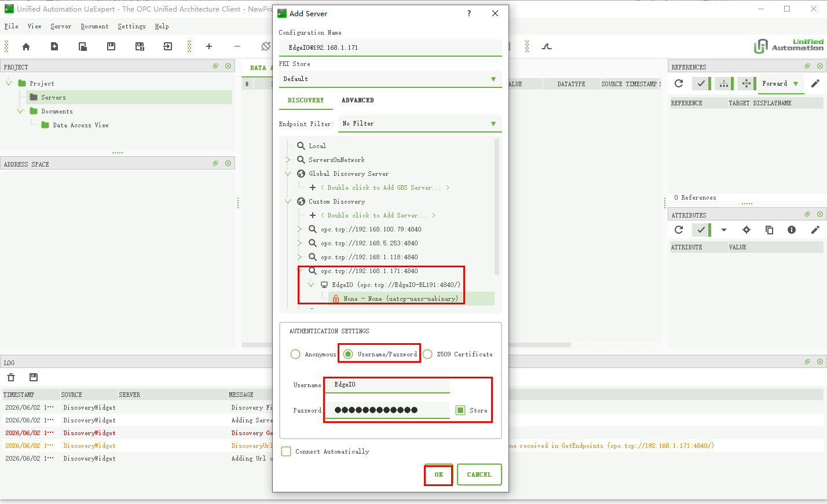Image resolution: width=827 pixels, height=504 pixels.
Task: Click the Username input field
Action: (387, 385)
